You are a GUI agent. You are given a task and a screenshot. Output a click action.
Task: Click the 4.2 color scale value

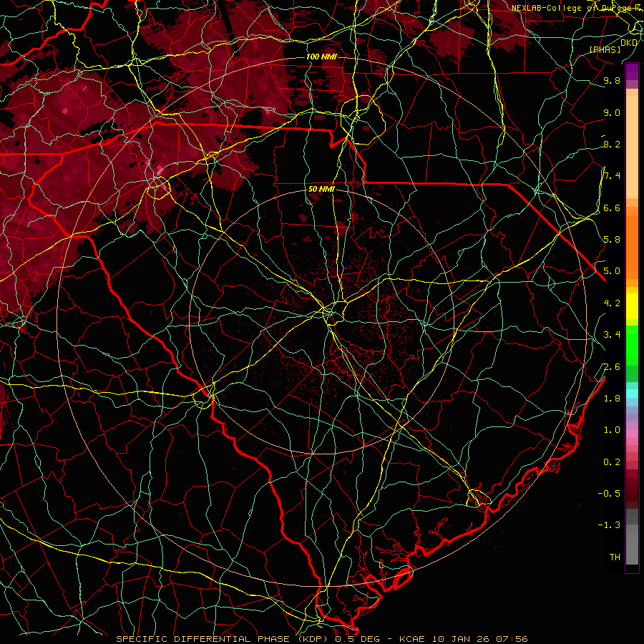(612, 303)
